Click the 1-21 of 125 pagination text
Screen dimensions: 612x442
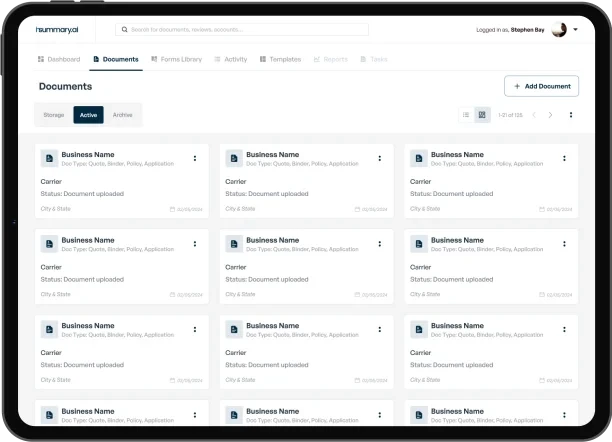coord(510,115)
